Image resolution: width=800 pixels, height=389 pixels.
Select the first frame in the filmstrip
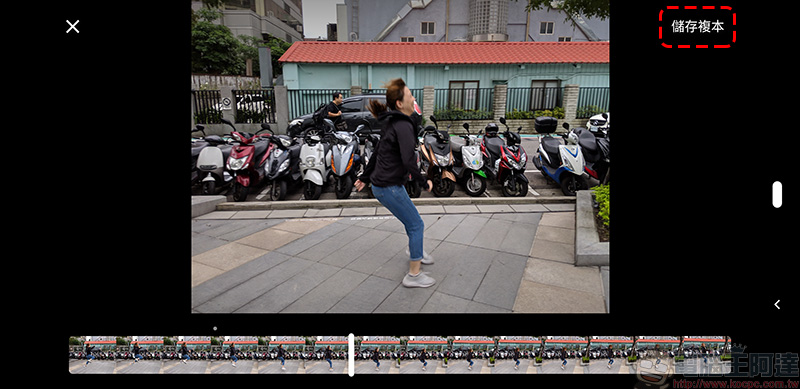pos(92,355)
